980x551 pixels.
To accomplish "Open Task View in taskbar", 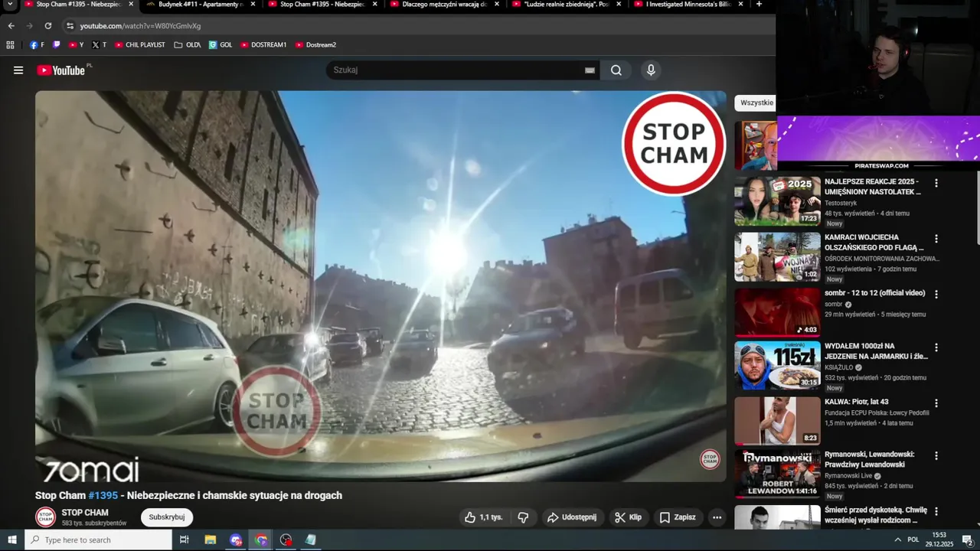I will [185, 540].
